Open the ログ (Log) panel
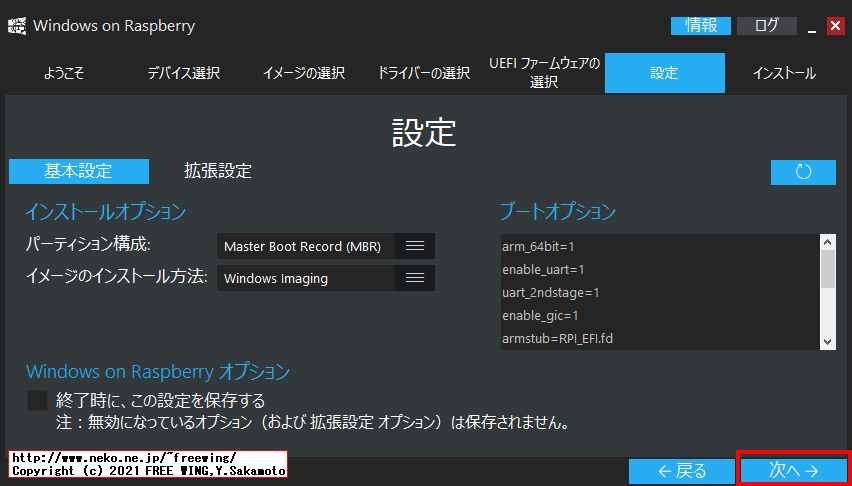 click(x=767, y=26)
